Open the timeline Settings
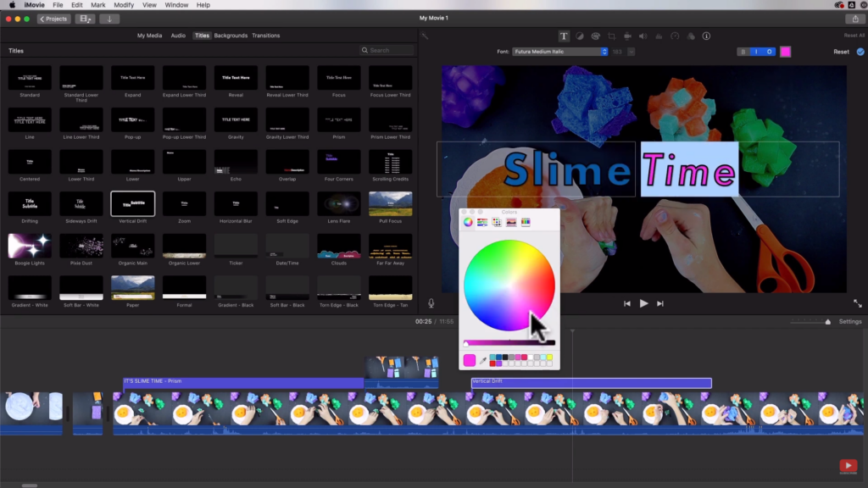The image size is (868, 488). tap(849, 321)
